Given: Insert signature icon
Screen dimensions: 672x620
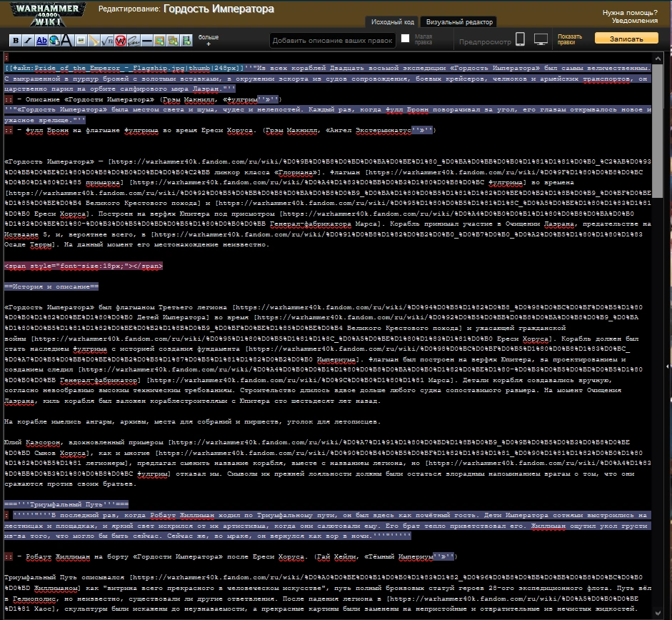Looking at the screenshot, I should 134,40.
